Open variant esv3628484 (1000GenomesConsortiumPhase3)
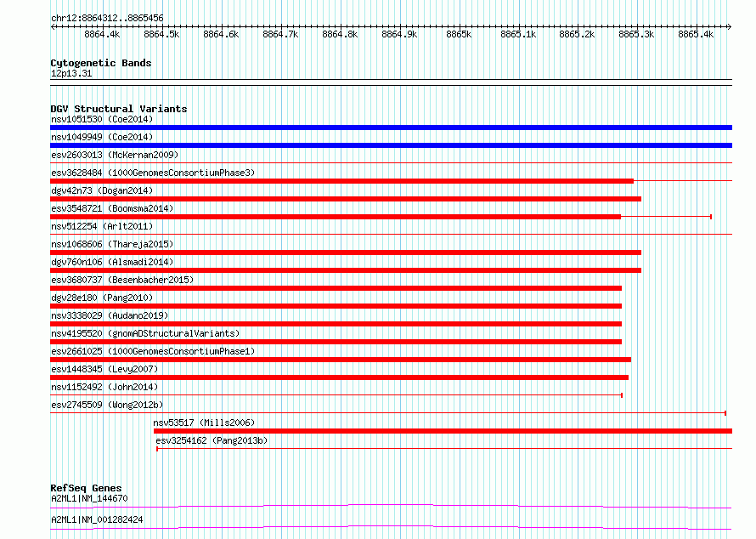 (153, 173)
